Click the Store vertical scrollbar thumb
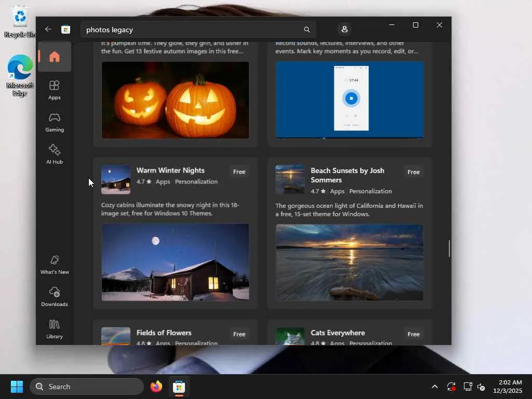 pos(449,248)
